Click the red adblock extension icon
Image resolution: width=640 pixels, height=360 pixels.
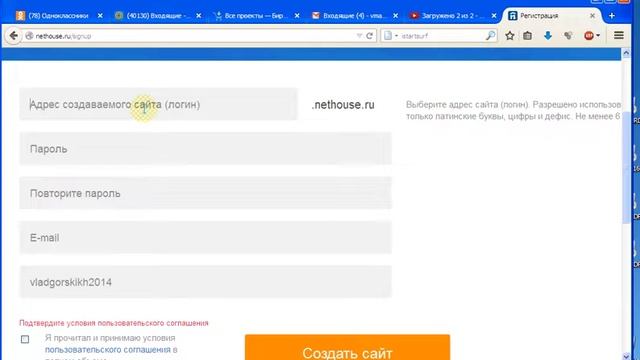[x=589, y=36]
